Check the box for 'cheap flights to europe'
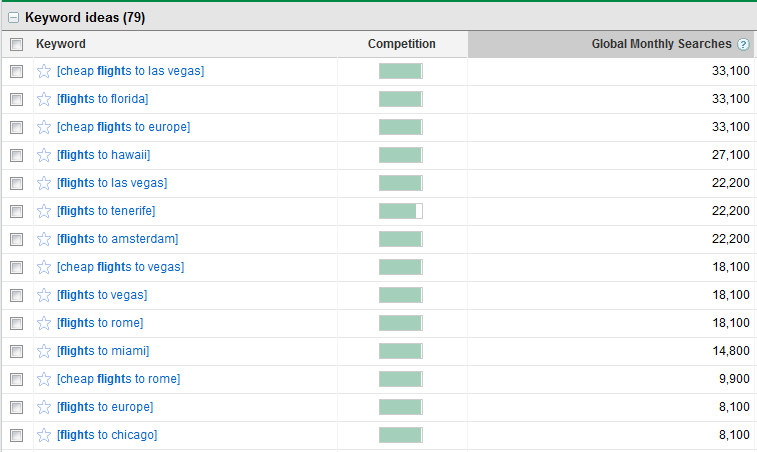The image size is (757, 452). pos(16,127)
